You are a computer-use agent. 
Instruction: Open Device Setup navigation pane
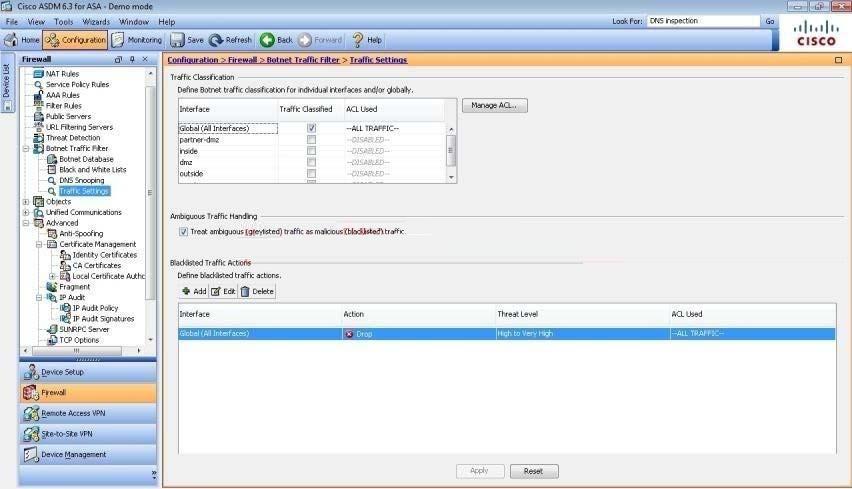click(88, 373)
